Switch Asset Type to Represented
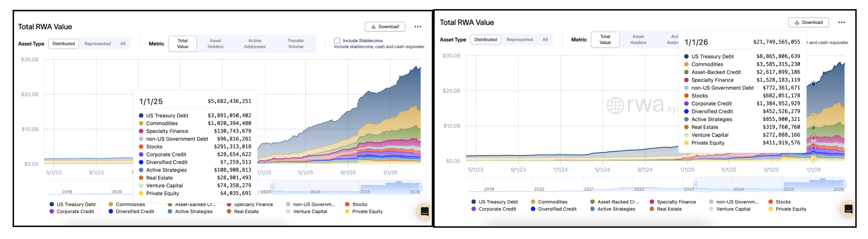This screenshot has width=868, height=239. [x=98, y=43]
